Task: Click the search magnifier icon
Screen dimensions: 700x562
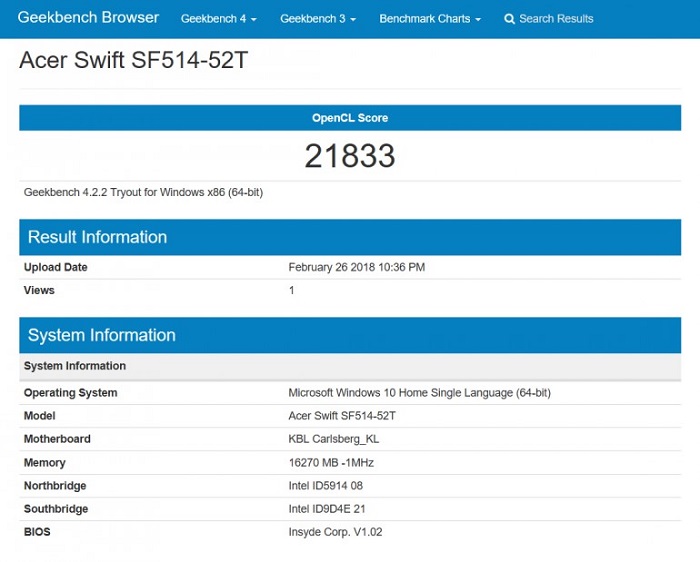Action: 510,19
